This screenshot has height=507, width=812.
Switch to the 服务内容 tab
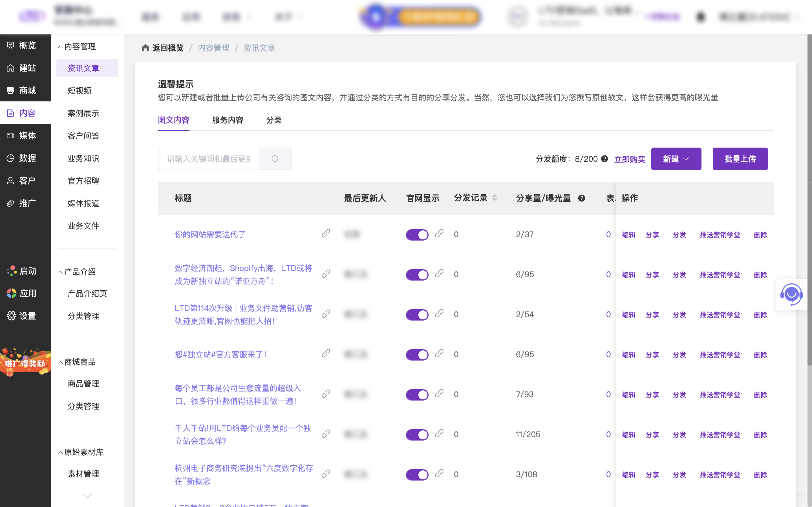click(228, 120)
